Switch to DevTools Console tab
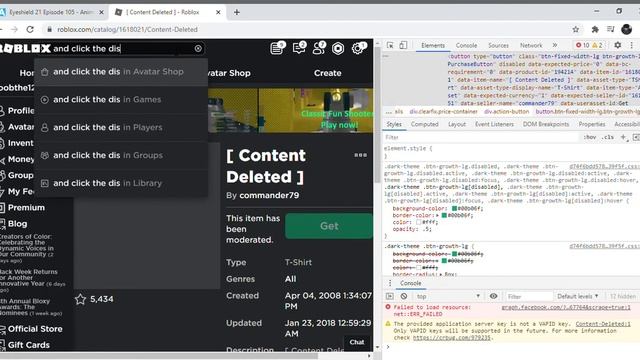 point(466,45)
